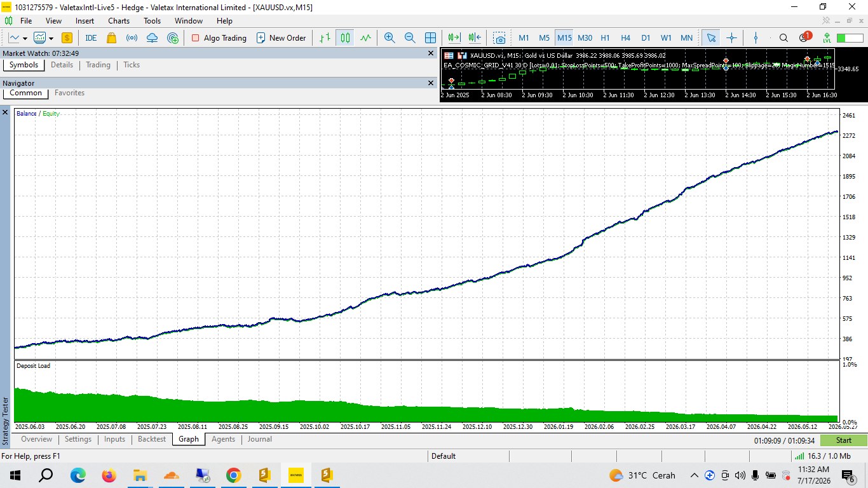
Task: Enable chart shift from right border
Action: click(475, 38)
